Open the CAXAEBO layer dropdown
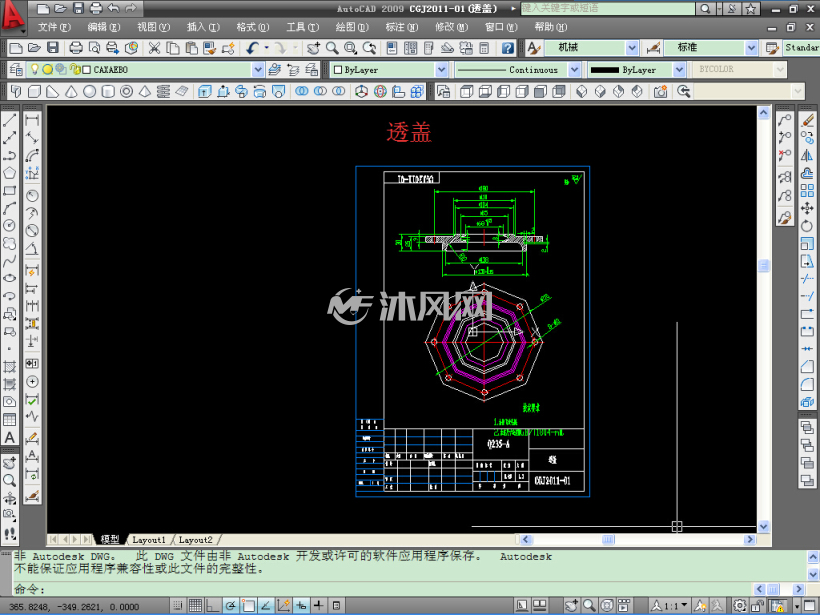Image resolution: width=820 pixels, height=615 pixels. [258, 70]
